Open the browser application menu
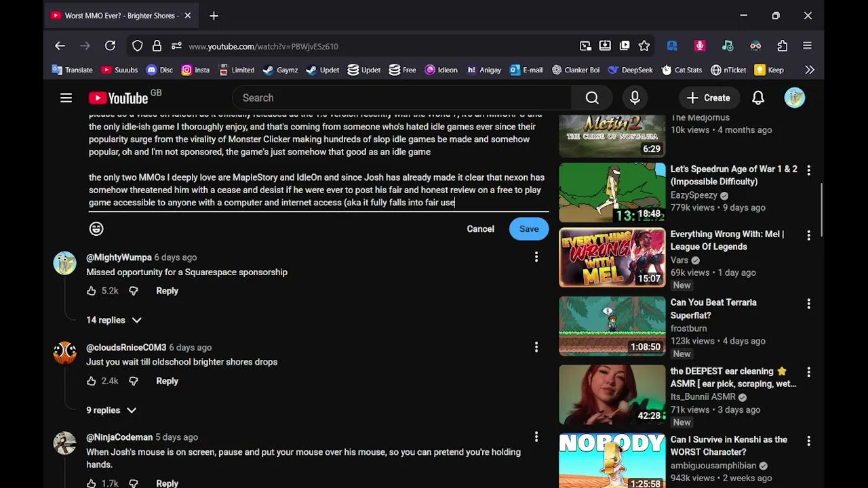Viewport: 868px width, 488px height. point(807,46)
